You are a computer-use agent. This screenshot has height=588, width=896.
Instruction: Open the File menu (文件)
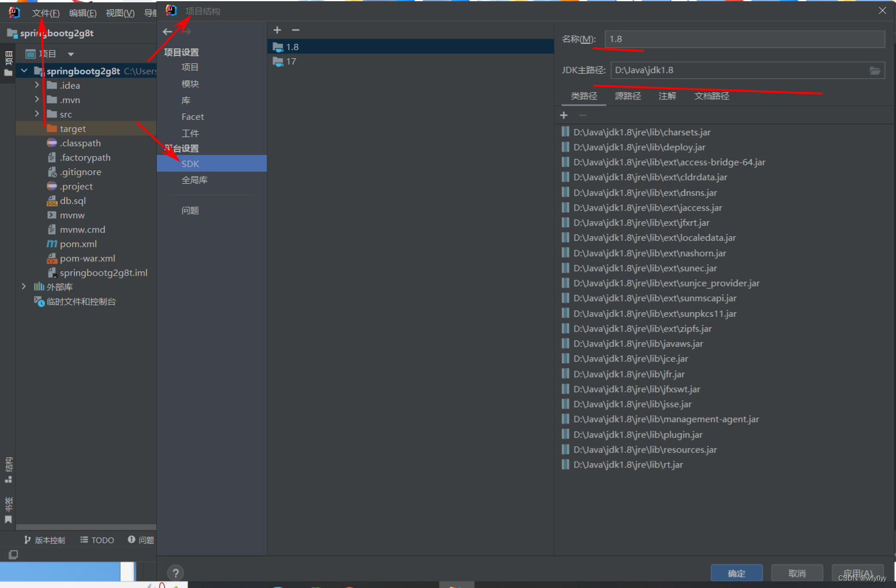coord(46,13)
